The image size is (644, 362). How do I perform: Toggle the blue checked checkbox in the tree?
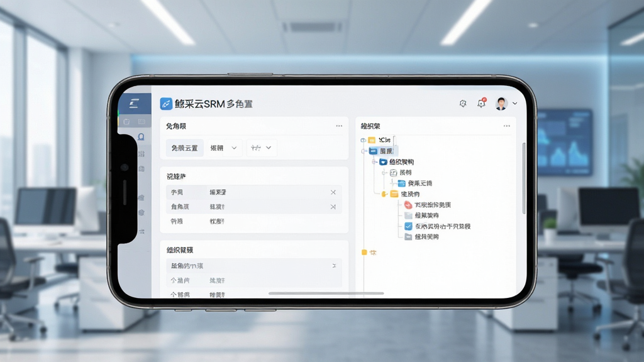[408, 226]
